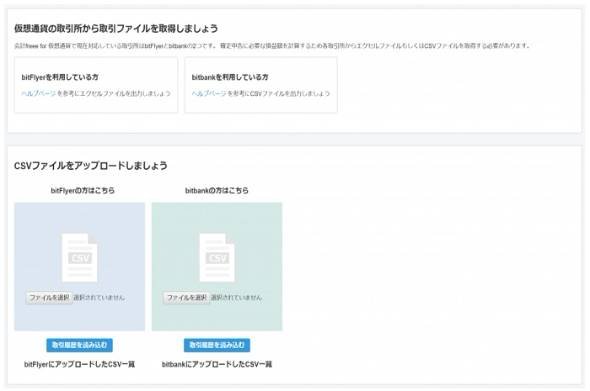Click 選択されていません text in bitFlyer area
The height and width of the screenshot is (391, 590).
click(99, 298)
